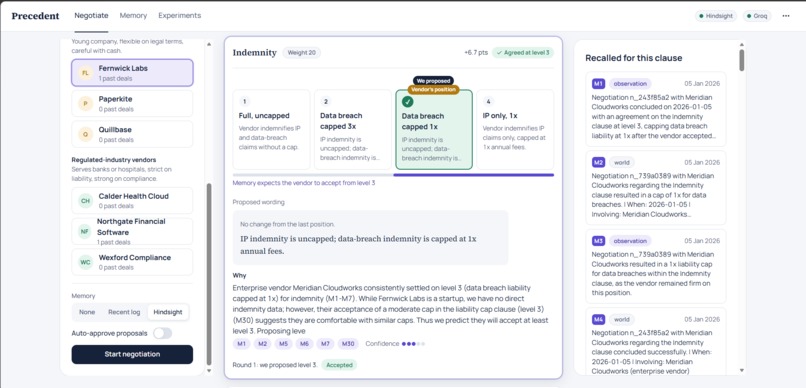This screenshot has height=388, width=806.
Task: Click the FL avatar for Fernwick Labs
Action: (x=86, y=73)
